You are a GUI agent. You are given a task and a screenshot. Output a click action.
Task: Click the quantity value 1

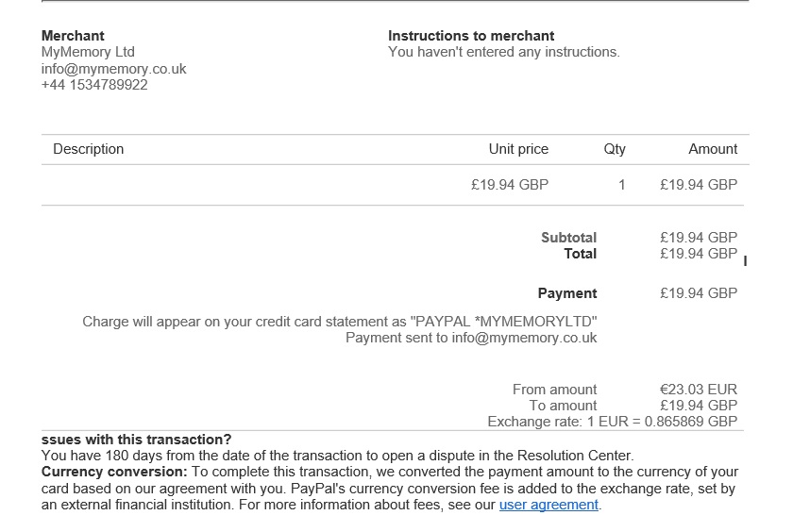pyautogui.click(x=622, y=185)
